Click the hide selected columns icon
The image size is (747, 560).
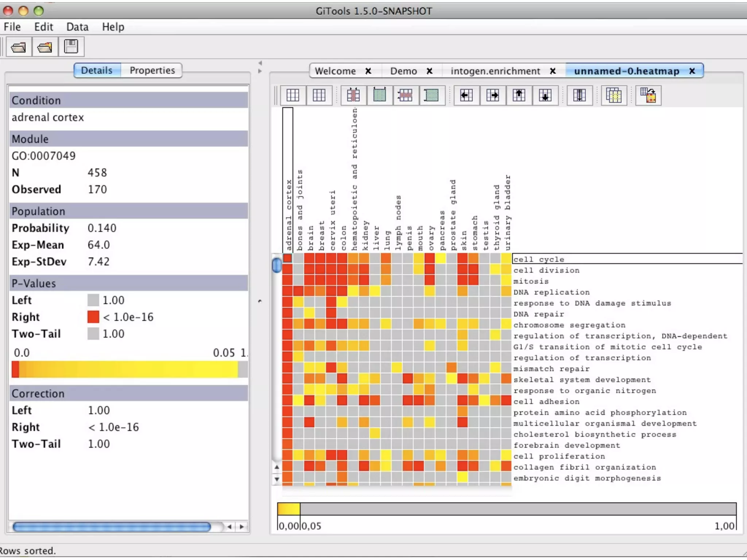coord(353,96)
